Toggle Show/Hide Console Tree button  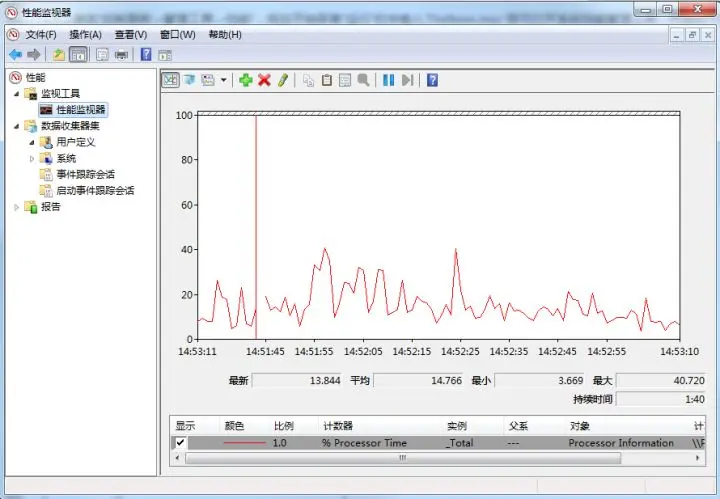(x=78, y=55)
